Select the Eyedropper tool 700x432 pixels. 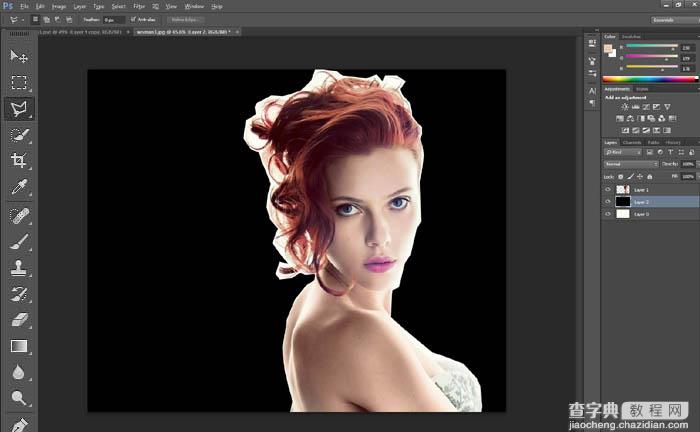tap(19, 187)
